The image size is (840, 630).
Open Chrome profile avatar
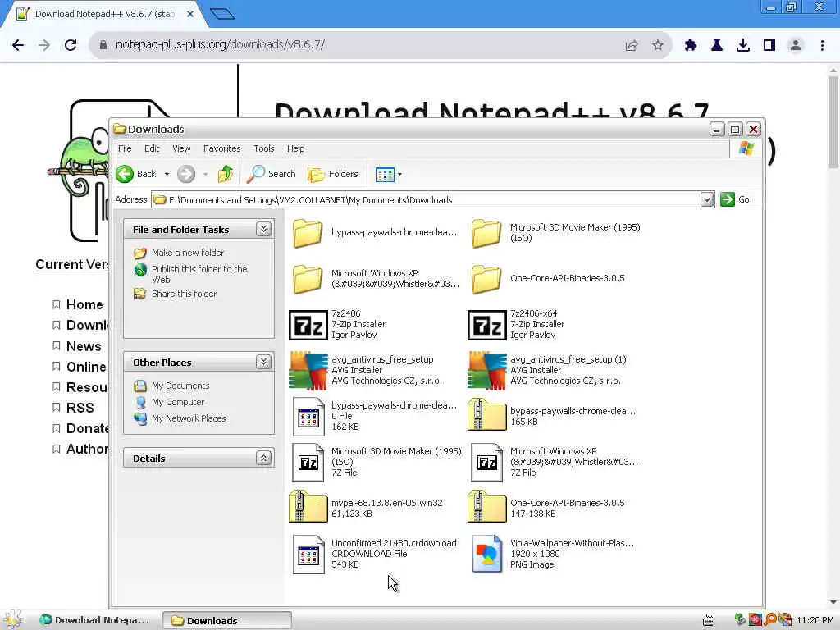(796, 46)
